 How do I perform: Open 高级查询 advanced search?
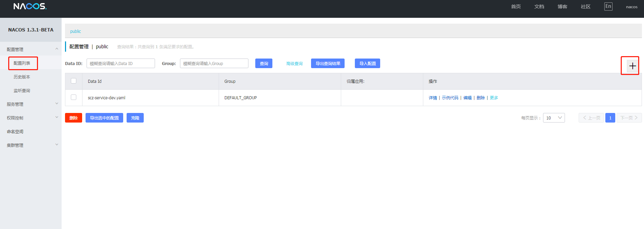(294, 64)
